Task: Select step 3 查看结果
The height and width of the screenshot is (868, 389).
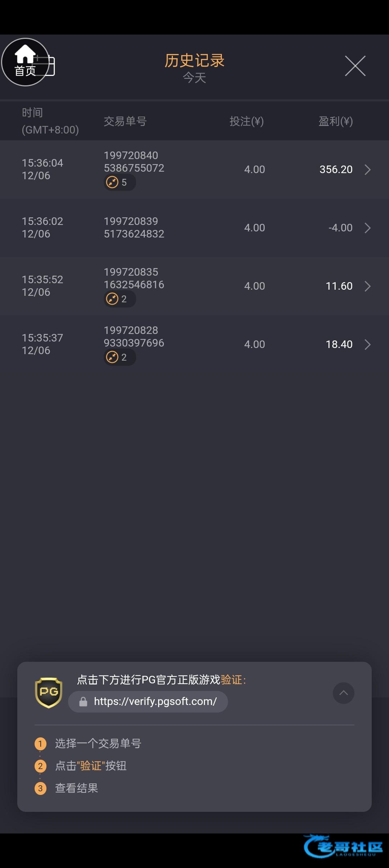Action: pyautogui.click(x=76, y=788)
